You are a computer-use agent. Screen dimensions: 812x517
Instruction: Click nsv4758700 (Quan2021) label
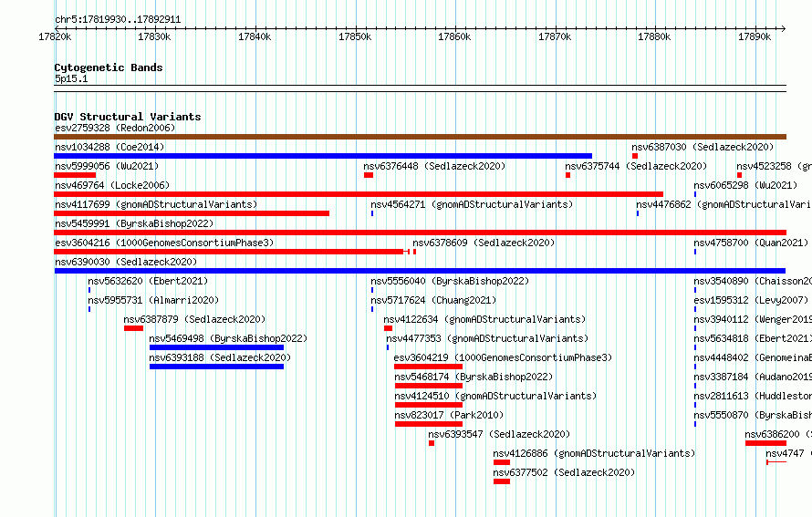(x=752, y=243)
